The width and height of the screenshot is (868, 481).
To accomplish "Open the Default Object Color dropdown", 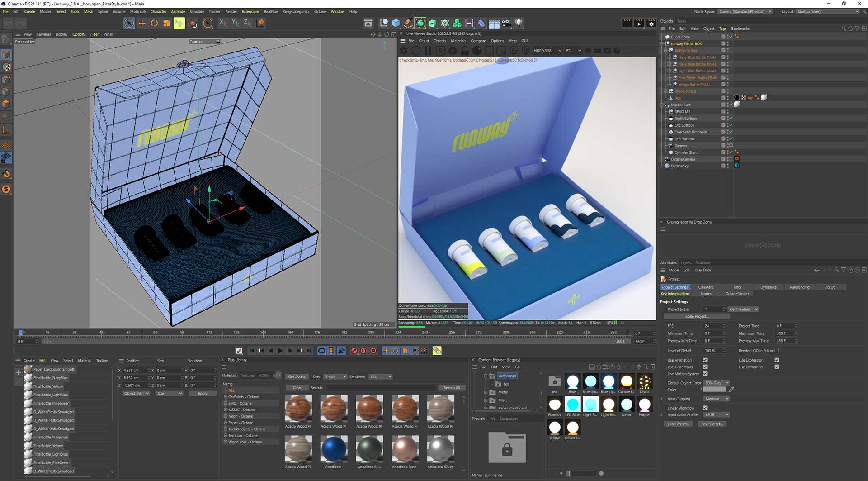I will click(x=717, y=383).
